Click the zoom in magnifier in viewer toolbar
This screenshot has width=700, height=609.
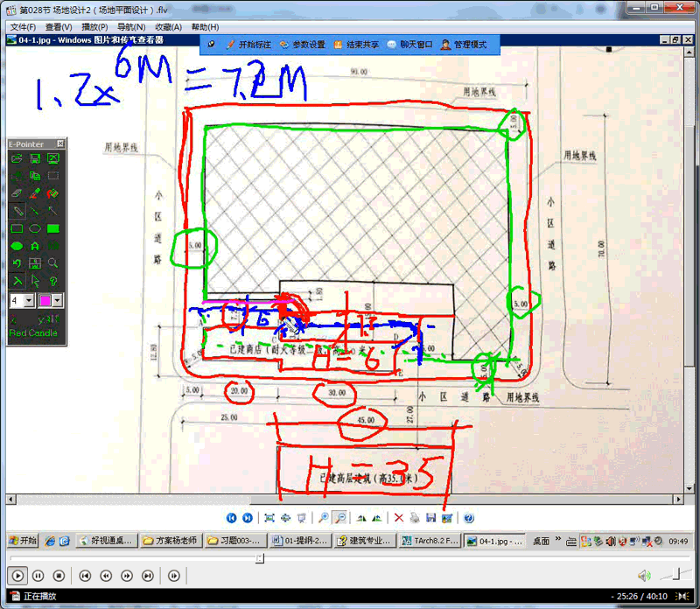click(x=323, y=518)
